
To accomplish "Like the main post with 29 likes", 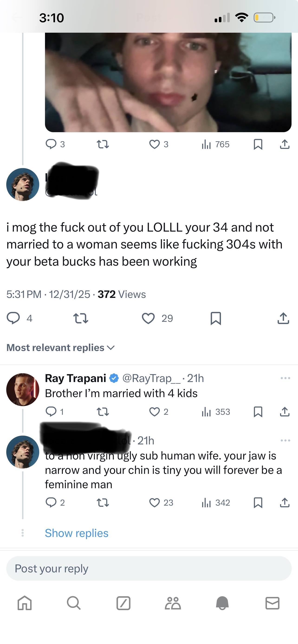I will point(148,318).
